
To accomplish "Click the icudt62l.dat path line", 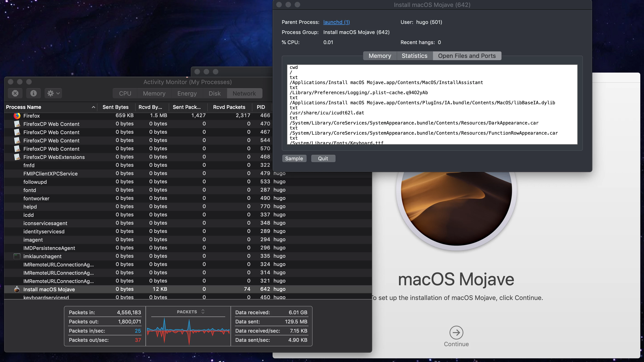I will tap(327, 113).
